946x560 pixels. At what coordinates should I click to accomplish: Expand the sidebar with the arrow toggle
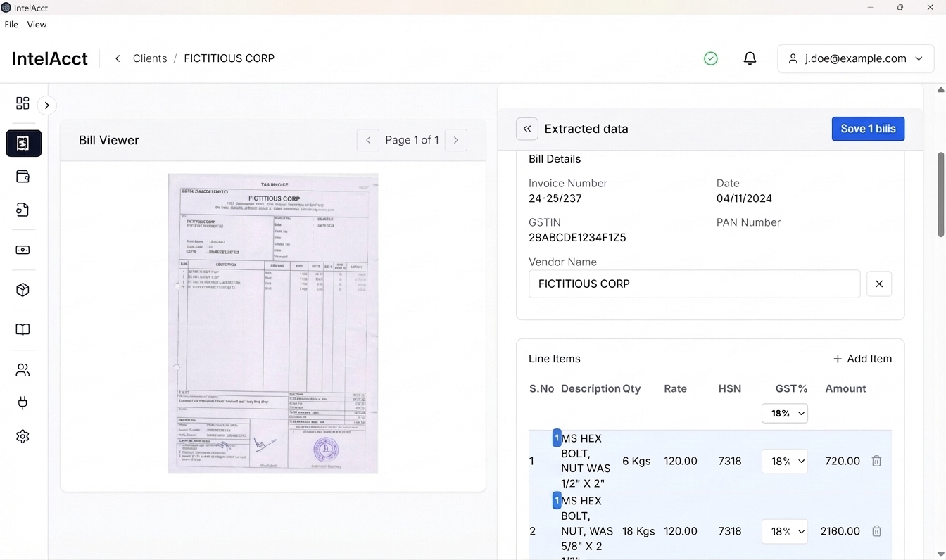pyautogui.click(x=46, y=106)
